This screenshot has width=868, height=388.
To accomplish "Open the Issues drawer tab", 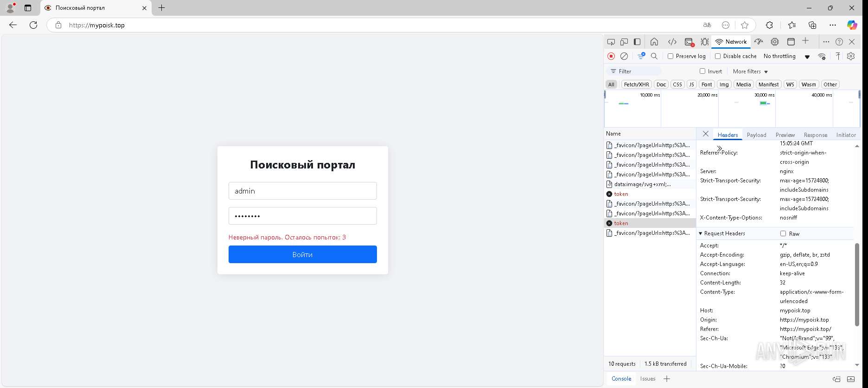I will pyautogui.click(x=648, y=379).
